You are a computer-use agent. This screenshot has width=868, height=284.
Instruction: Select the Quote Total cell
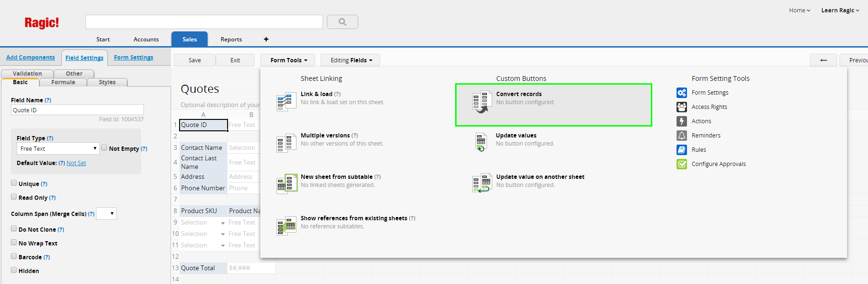tap(203, 268)
